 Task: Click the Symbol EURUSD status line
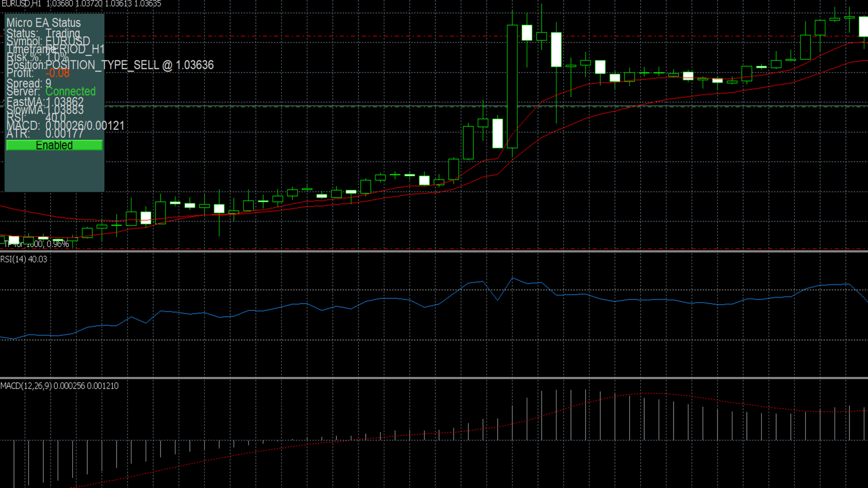point(48,41)
